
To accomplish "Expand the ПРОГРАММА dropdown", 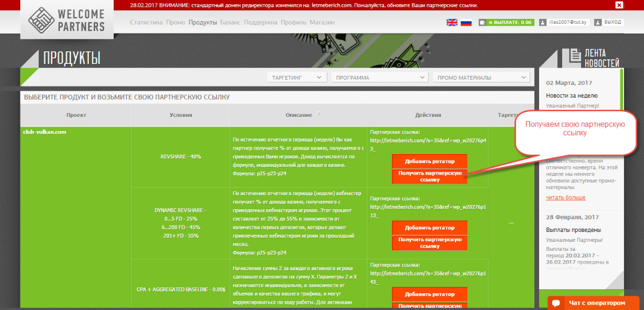I will coord(380,78).
